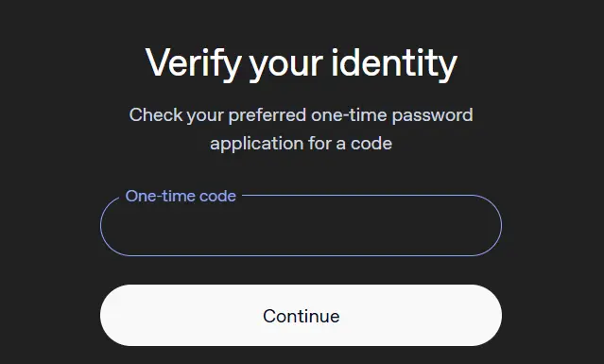Click the word 'Verify' in the heading
The image size is (604, 364).
point(194,64)
